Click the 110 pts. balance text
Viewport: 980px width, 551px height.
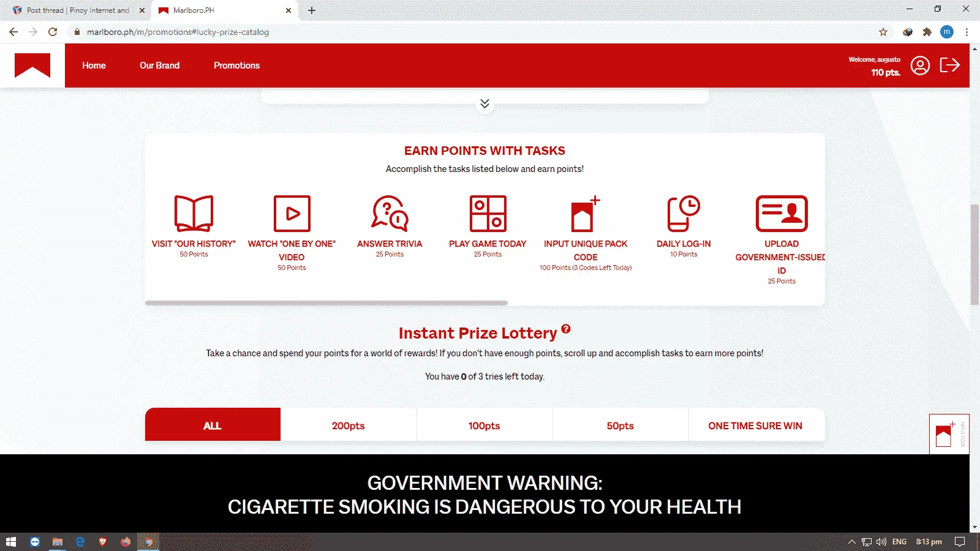886,72
